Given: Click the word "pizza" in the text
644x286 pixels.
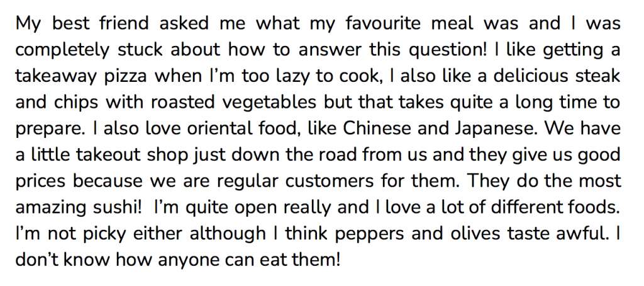Looking at the screenshot, I should tap(126, 77).
